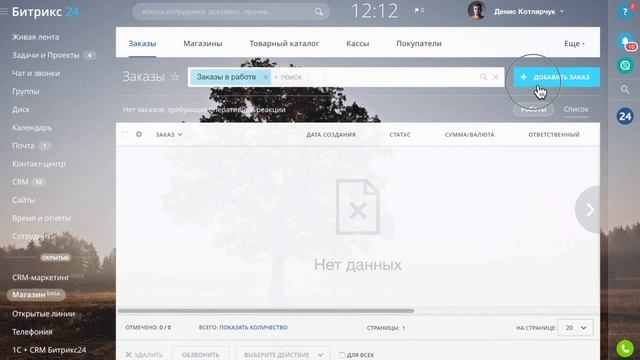The height and width of the screenshot is (360, 640).
Task: Open Денис Котлярчук user menu dropdown
Action: [529, 12]
